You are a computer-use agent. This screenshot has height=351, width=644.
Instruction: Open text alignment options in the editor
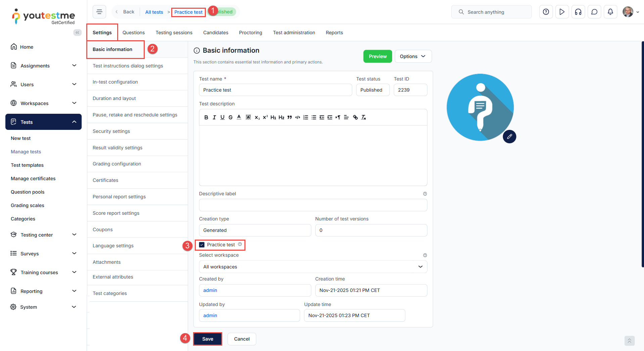click(346, 117)
